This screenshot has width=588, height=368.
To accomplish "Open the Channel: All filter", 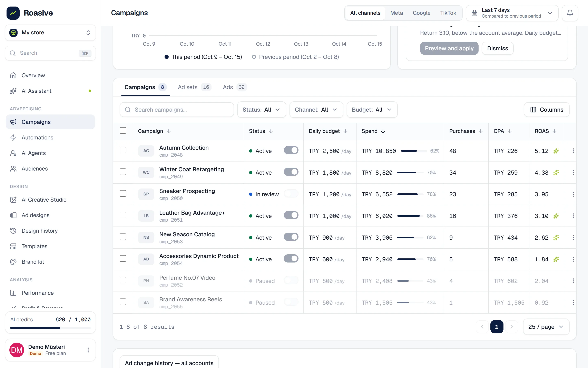I will point(316,110).
